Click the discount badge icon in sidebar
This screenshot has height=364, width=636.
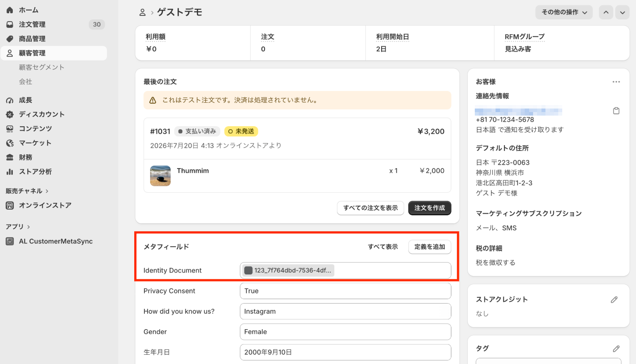pyautogui.click(x=10, y=114)
